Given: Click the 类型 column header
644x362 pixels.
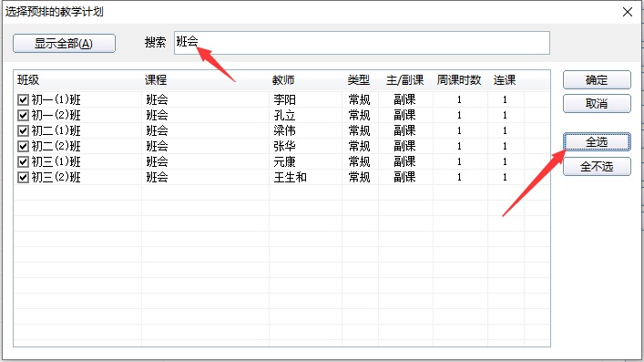Looking at the screenshot, I should pyautogui.click(x=360, y=80).
